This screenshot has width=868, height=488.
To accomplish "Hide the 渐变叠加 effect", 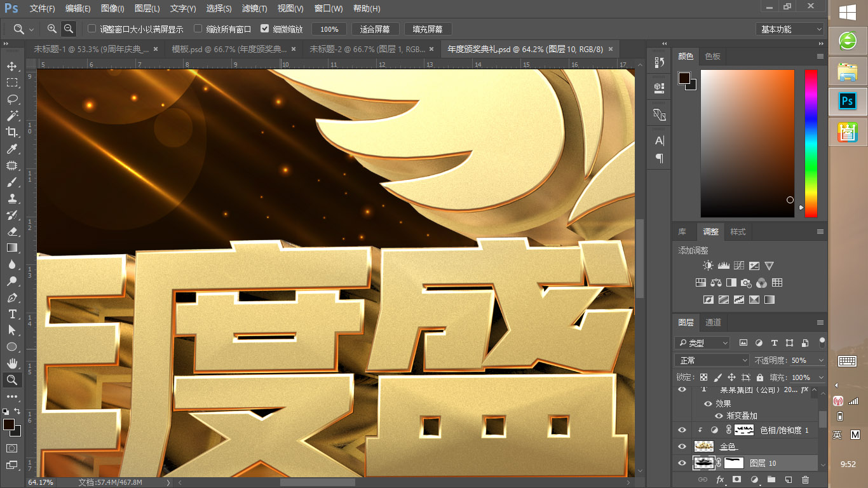I will pos(719,416).
